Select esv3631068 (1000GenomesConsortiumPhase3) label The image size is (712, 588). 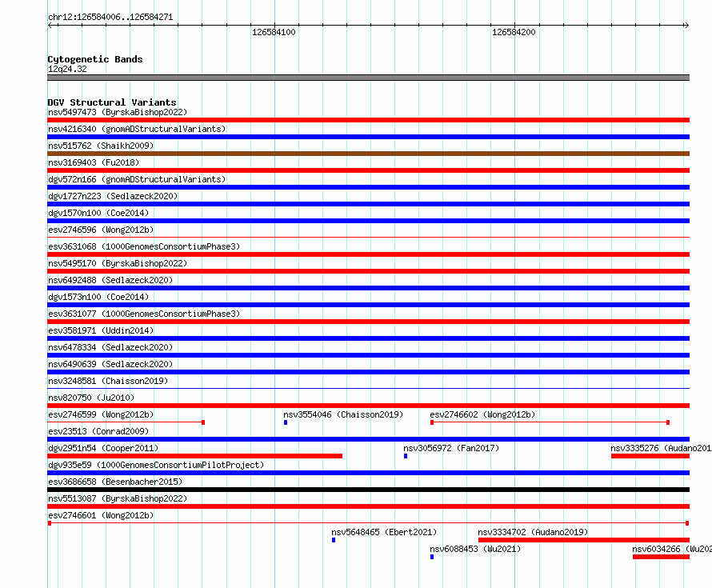[144, 246]
